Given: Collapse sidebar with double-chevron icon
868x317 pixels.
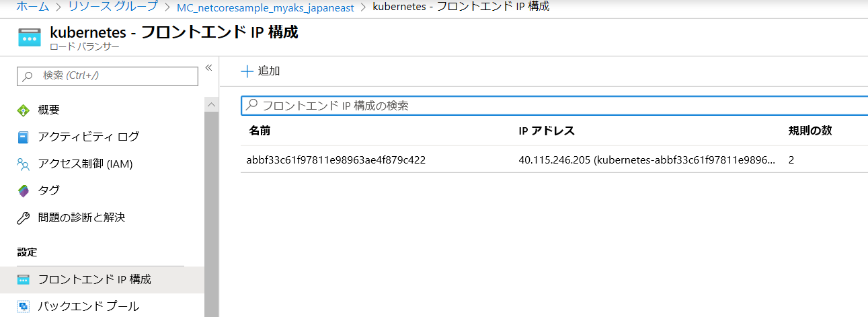Looking at the screenshot, I should pyautogui.click(x=208, y=67).
